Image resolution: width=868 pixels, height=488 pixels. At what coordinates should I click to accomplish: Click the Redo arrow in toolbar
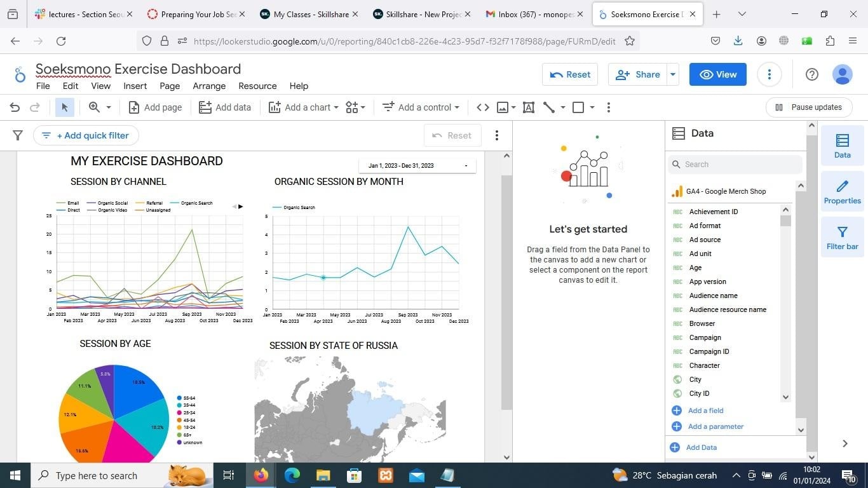click(36, 107)
